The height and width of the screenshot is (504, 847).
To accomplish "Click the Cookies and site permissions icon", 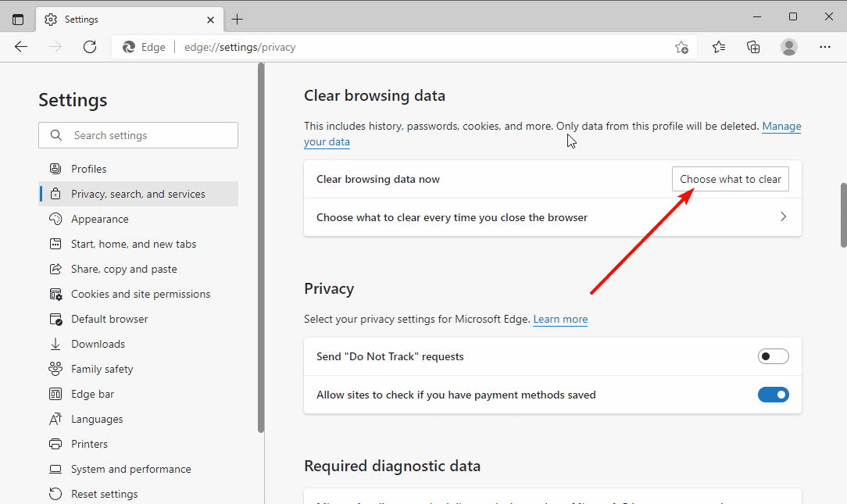I will tap(55, 294).
